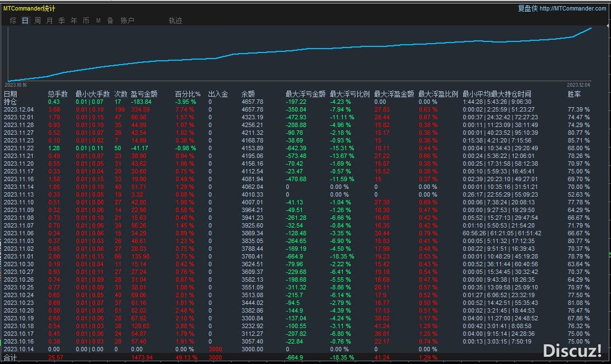Click the 复盘侠 label at top right
This screenshot has width=611, height=364.
tap(528, 8)
